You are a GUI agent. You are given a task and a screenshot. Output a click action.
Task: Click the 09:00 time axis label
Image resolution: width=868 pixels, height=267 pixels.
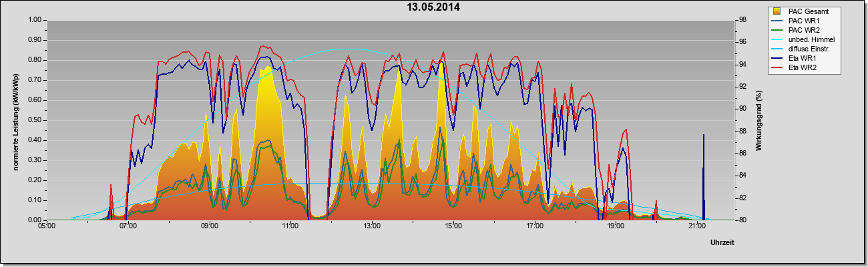pos(209,227)
